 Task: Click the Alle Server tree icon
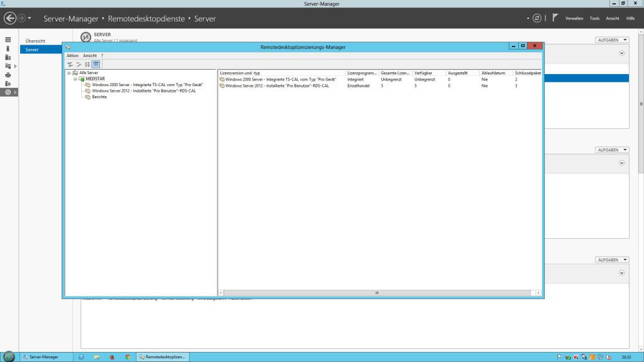tap(75, 73)
